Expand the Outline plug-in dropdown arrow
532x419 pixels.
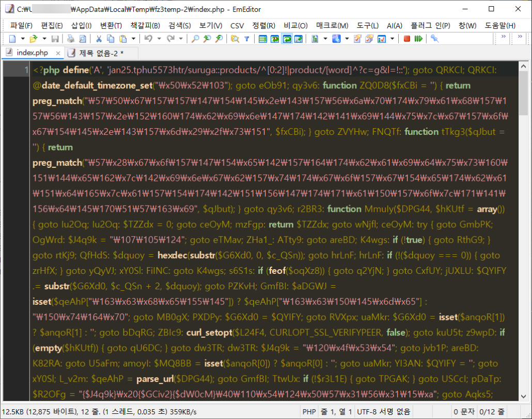[325, 39]
